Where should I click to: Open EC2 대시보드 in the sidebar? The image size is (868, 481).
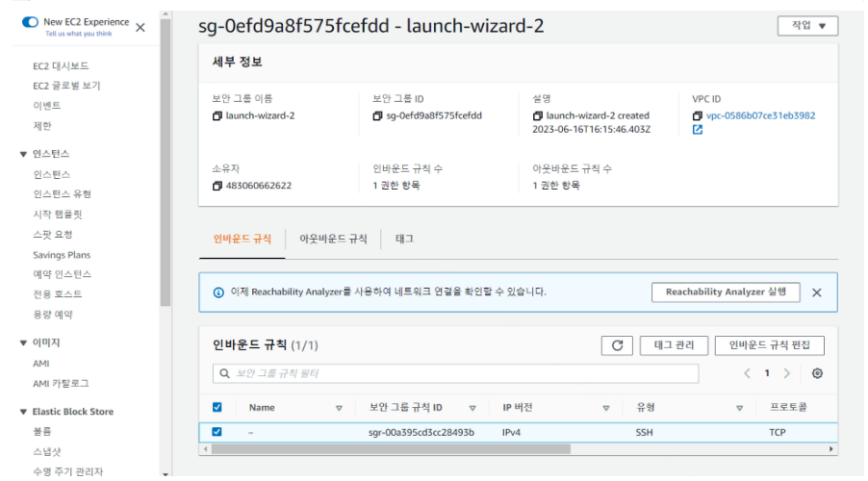tap(61, 65)
